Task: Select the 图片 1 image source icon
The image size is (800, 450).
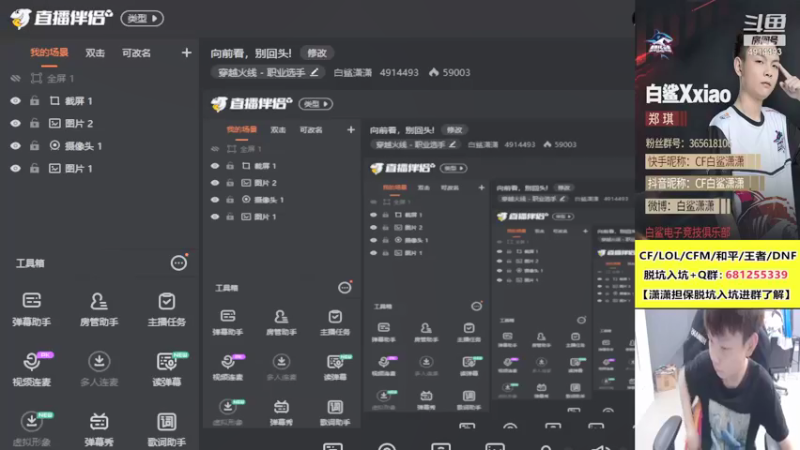Action: point(55,168)
